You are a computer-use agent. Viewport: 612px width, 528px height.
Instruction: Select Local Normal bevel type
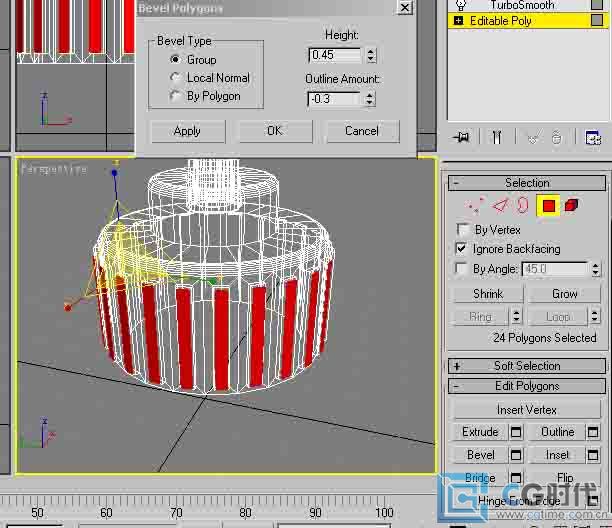click(x=175, y=77)
